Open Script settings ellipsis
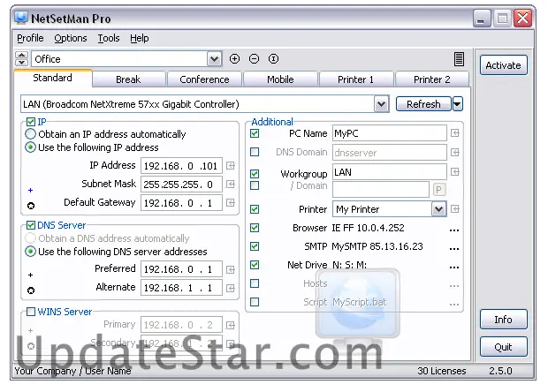The height and width of the screenshot is (392, 548). point(454,305)
